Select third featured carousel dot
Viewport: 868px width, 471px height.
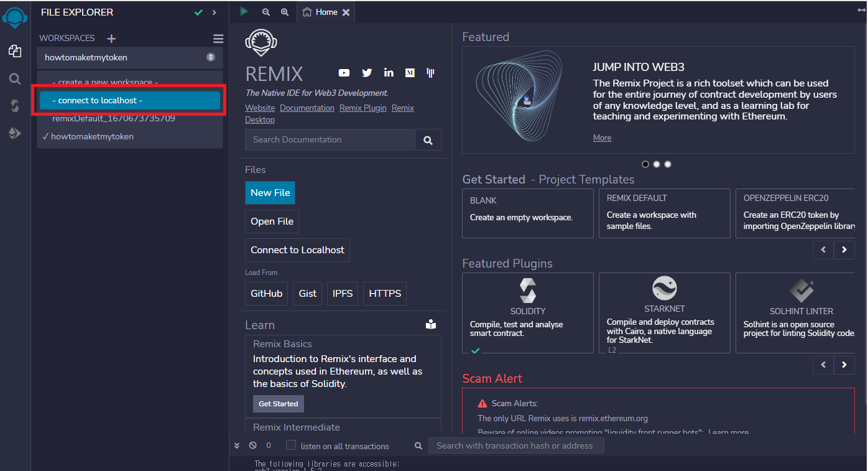click(668, 164)
